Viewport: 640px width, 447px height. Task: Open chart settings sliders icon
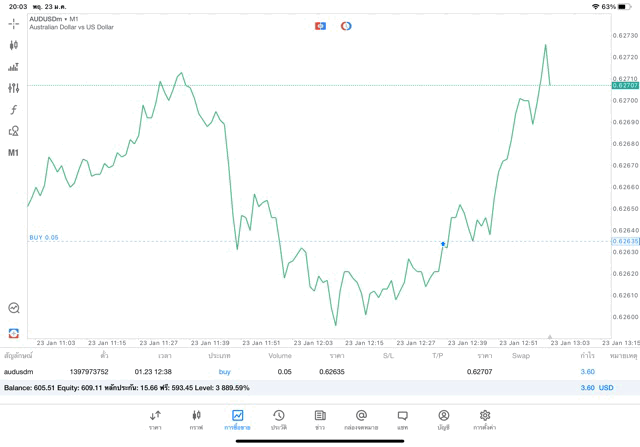click(x=13, y=88)
